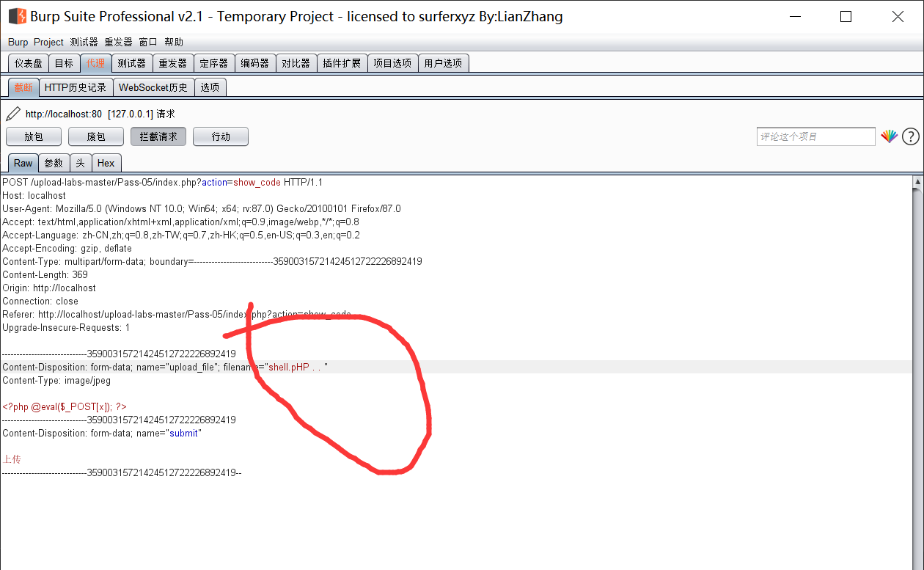Open the help question mark icon
This screenshot has width=924, height=570.
point(910,136)
